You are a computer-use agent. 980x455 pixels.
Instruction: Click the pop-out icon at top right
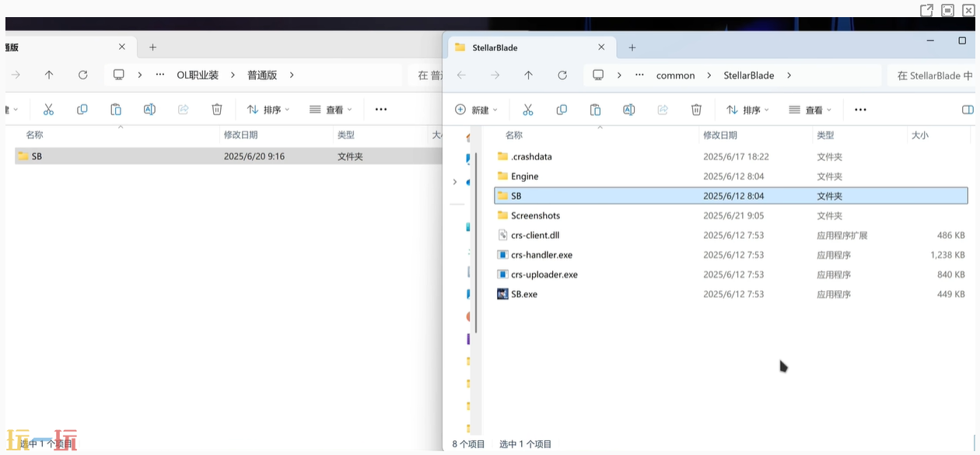pos(926,10)
